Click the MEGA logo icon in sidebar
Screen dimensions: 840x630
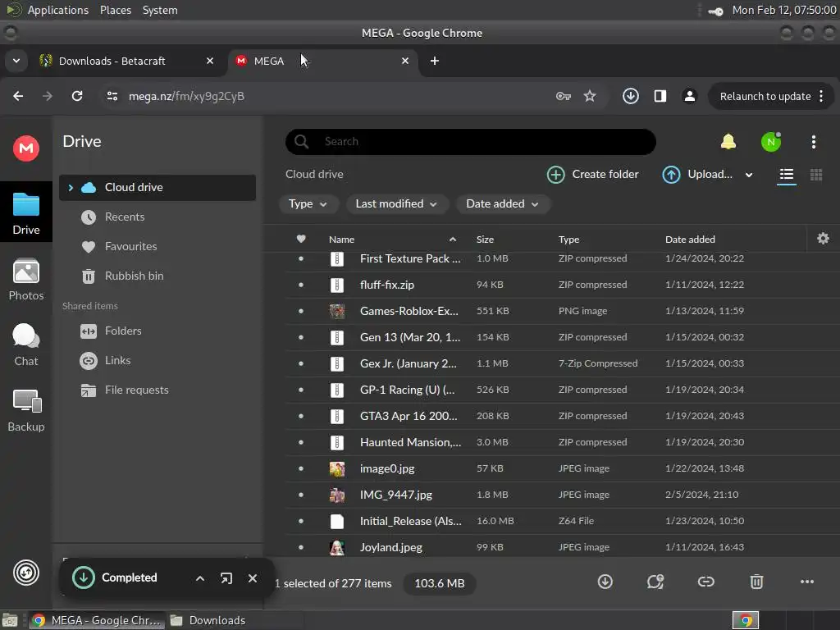(x=26, y=148)
